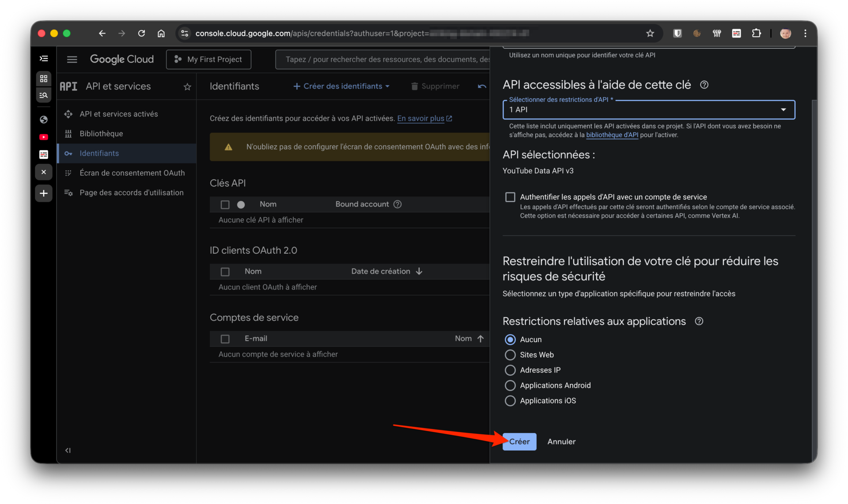Viewport: 848px width, 504px height.
Task: Click the browser forward arrow
Action: pyautogui.click(x=122, y=33)
